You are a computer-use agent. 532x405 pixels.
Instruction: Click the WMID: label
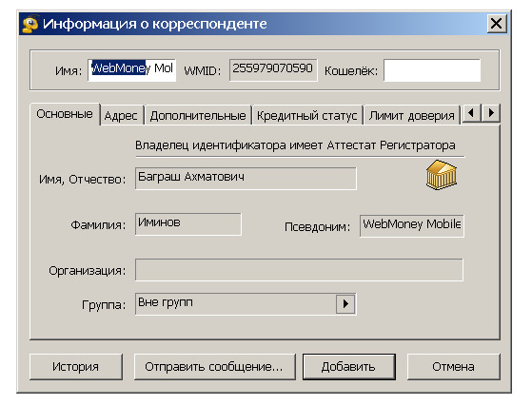(203, 71)
